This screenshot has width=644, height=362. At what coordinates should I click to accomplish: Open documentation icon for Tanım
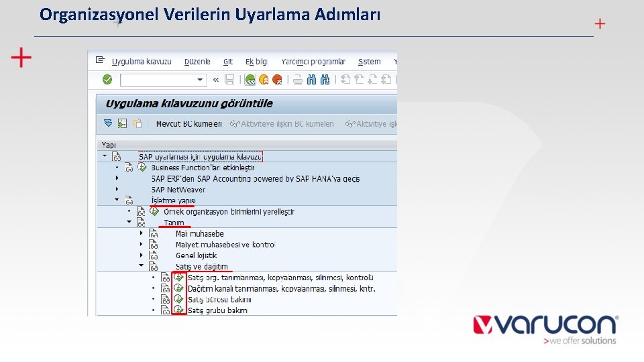tap(142, 223)
